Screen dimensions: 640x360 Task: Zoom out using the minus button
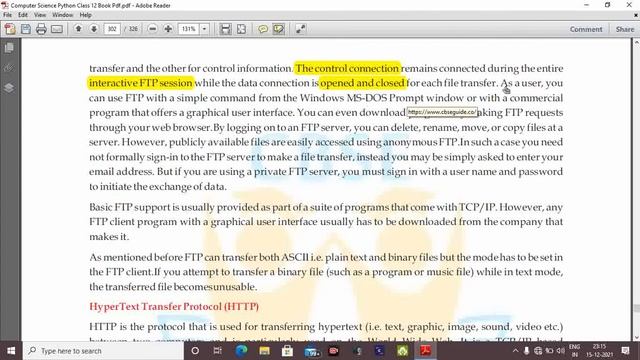click(x=152, y=29)
